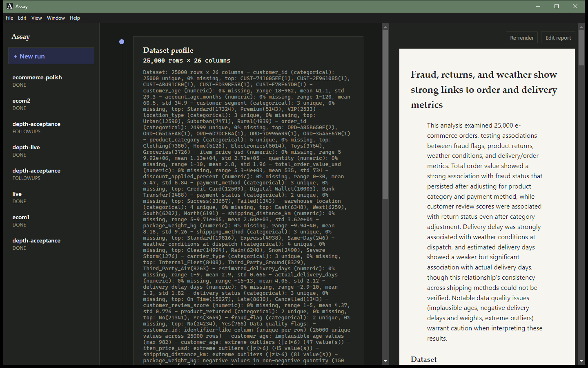Minimize the Assay window
The height and width of the screenshot is (368, 588).
click(x=538, y=6)
